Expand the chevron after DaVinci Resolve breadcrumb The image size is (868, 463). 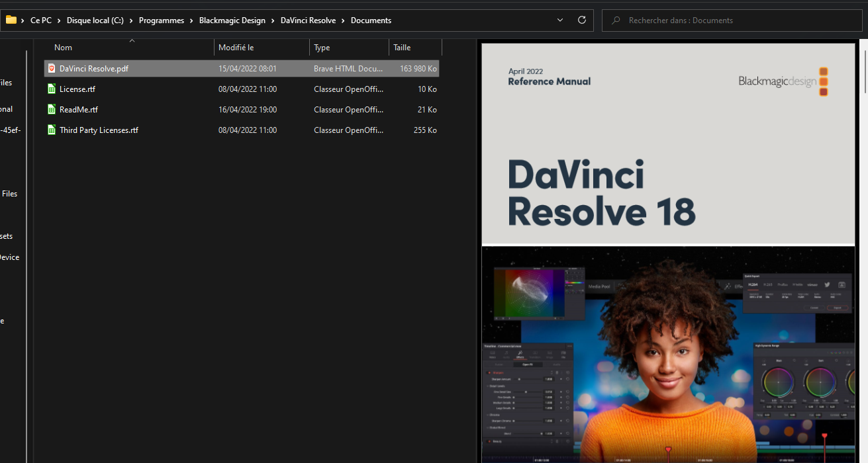[x=343, y=21]
